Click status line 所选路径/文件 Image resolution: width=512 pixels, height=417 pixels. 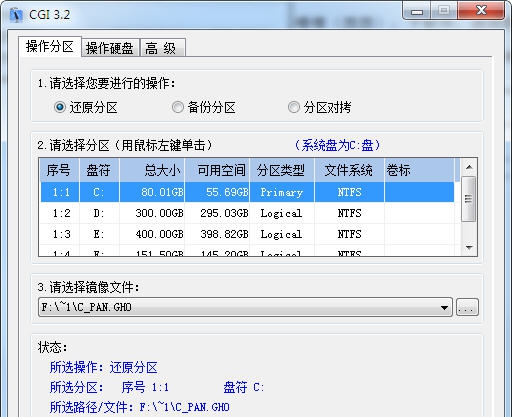[x=140, y=407]
